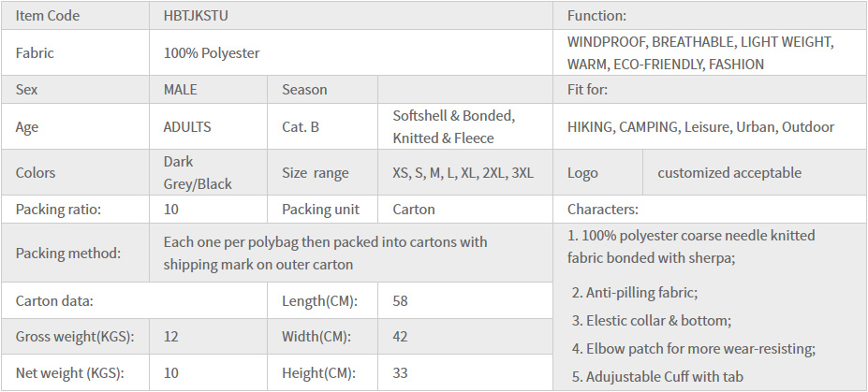
Task: Click the Cat. B cell
Action: [x=300, y=126]
